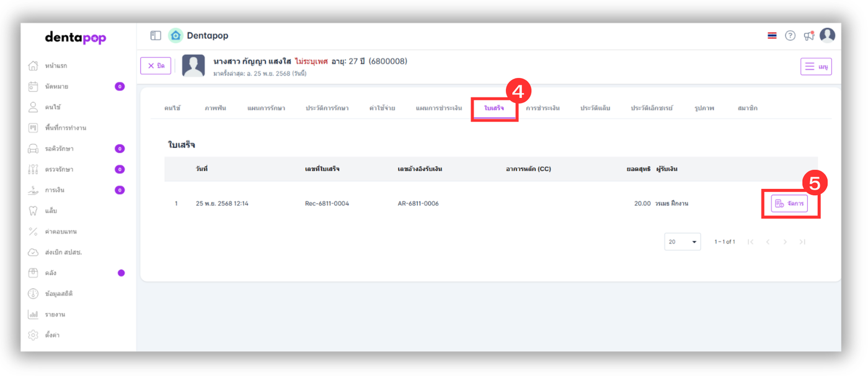Switch to ประวัติเอ็กซเรย์ tab
This screenshot has width=868, height=376.
point(652,108)
